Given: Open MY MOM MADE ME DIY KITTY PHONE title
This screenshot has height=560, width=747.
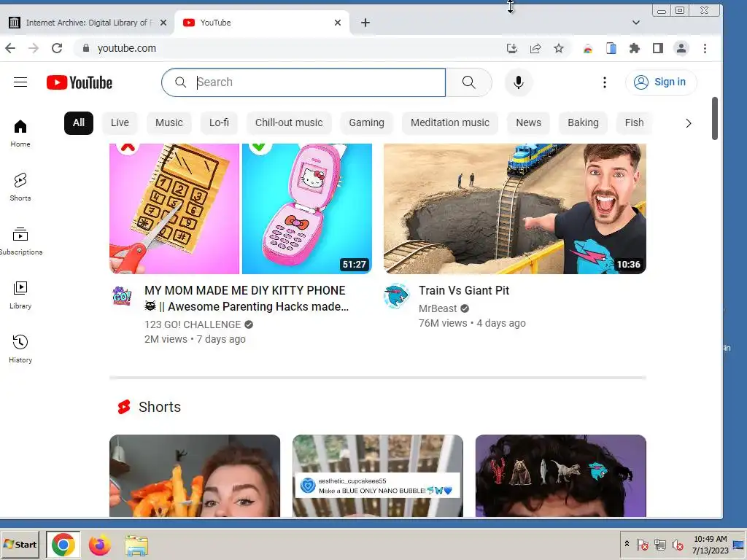Looking at the screenshot, I should [247, 298].
